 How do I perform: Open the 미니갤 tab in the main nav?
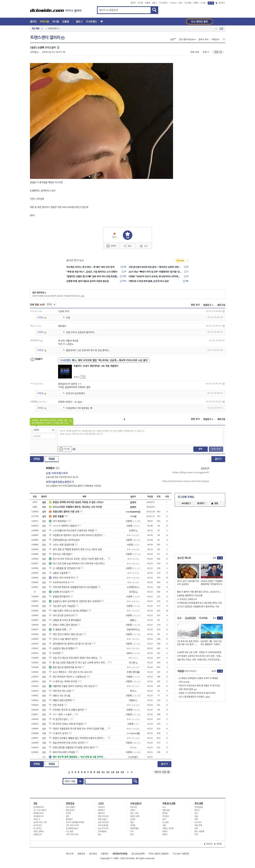pyautogui.click(x=56, y=22)
